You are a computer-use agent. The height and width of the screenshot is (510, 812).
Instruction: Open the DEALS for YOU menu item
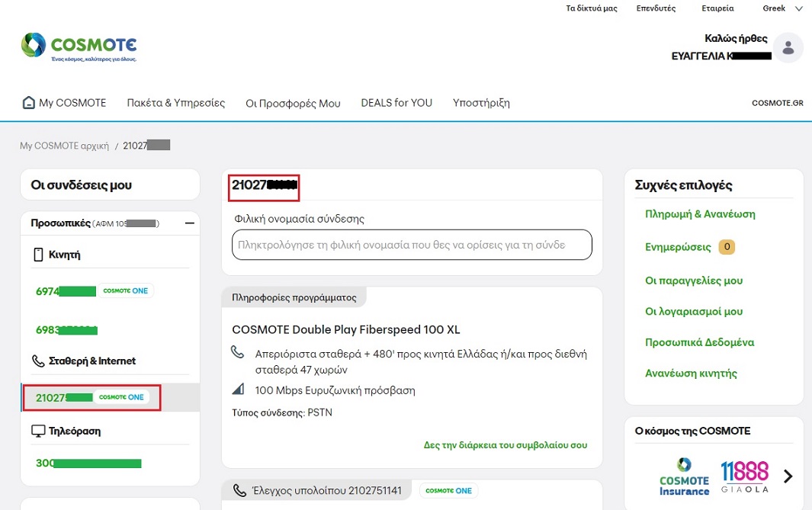pos(396,103)
